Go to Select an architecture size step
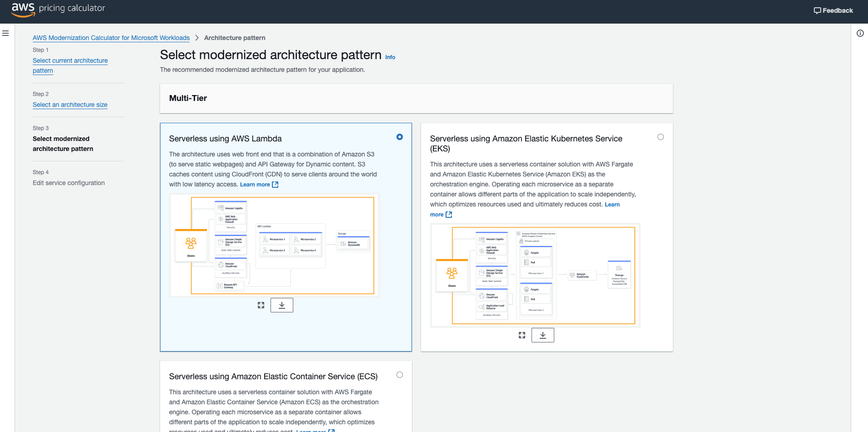Screen dimensions: 868x432 [70, 105]
